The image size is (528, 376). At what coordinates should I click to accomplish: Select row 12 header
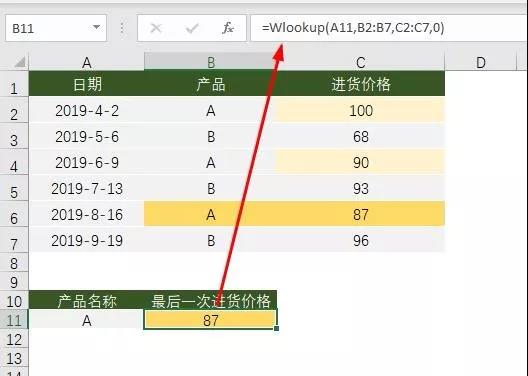tap(14, 339)
